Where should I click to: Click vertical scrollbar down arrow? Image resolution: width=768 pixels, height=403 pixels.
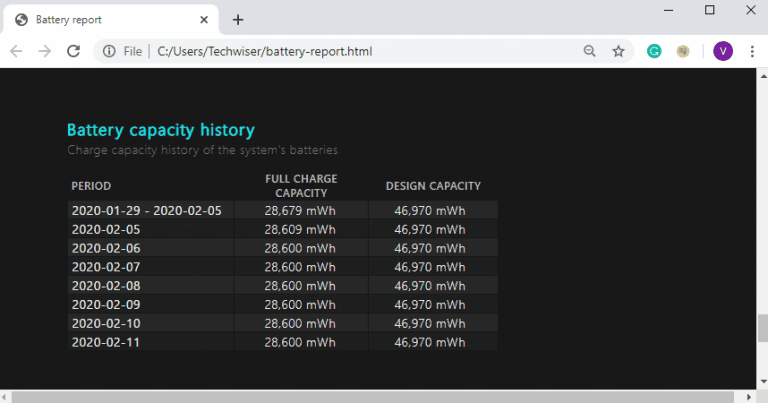point(763,381)
